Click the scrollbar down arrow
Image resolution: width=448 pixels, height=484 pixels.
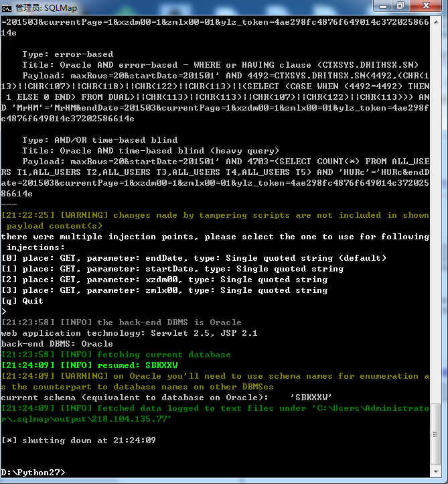[x=436, y=472]
